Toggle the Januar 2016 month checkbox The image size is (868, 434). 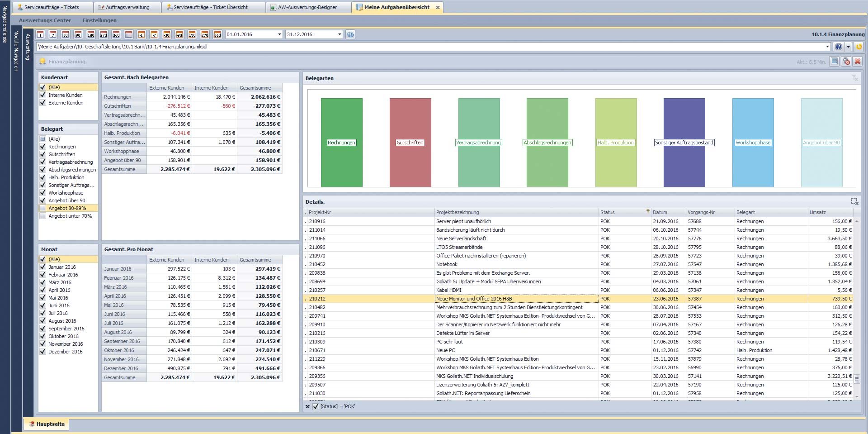click(x=43, y=267)
